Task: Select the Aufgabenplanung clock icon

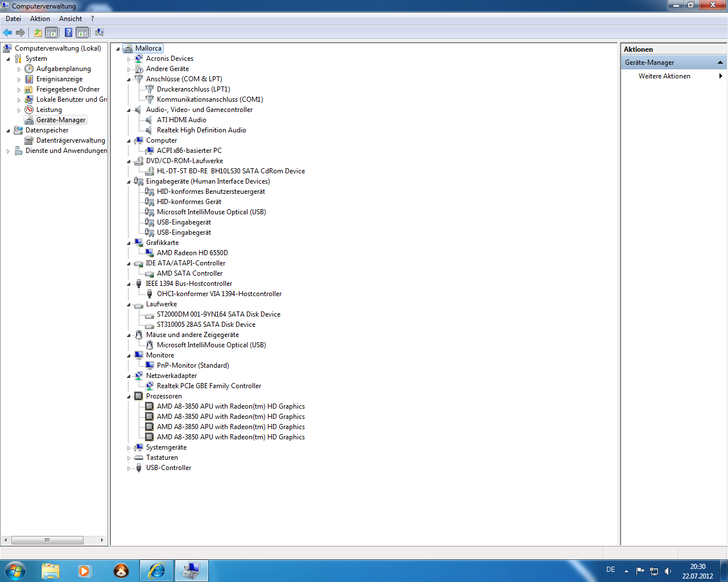Action: click(29, 69)
